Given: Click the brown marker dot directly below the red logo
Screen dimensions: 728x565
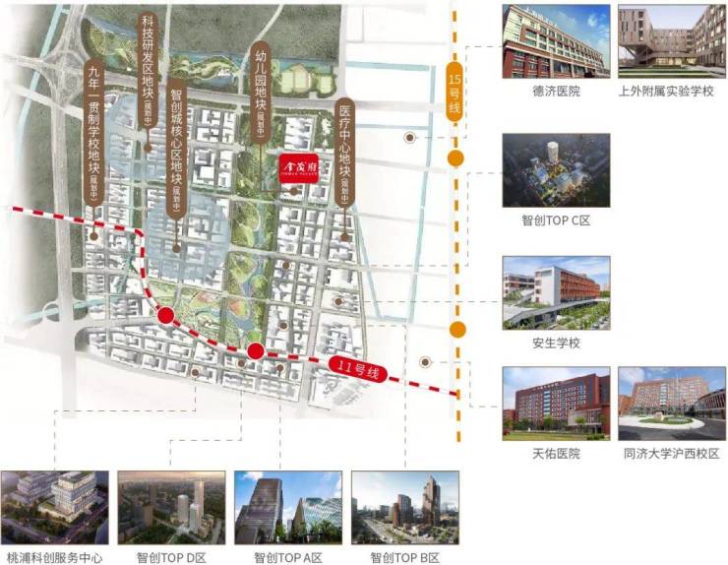Looking at the screenshot, I should pos(294,191).
